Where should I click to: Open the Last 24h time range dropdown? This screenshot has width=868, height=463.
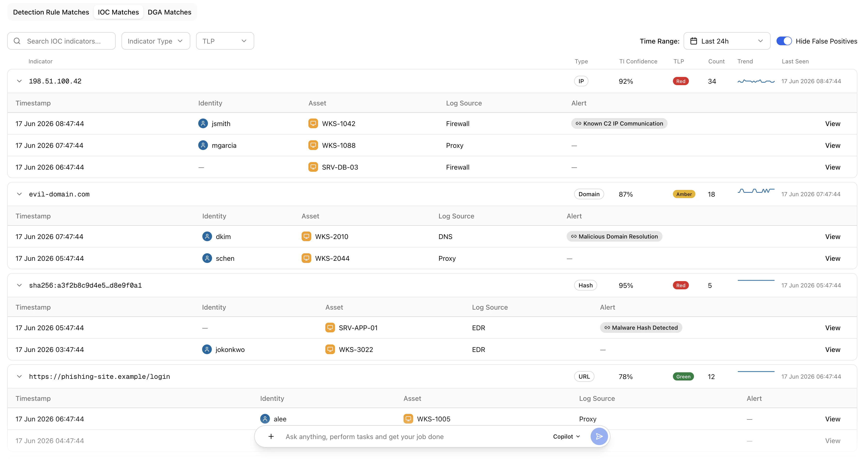tap(727, 41)
